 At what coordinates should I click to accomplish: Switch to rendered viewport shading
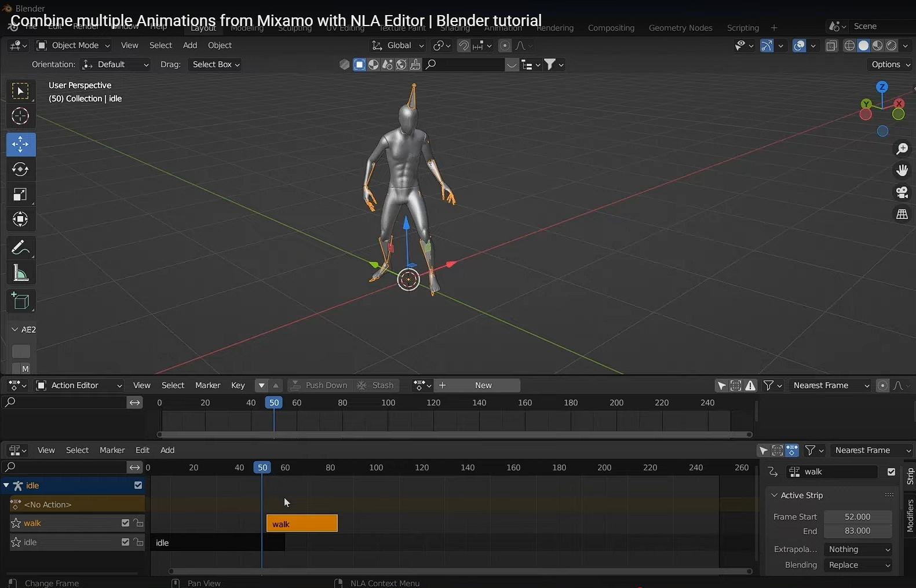click(892, 46)
